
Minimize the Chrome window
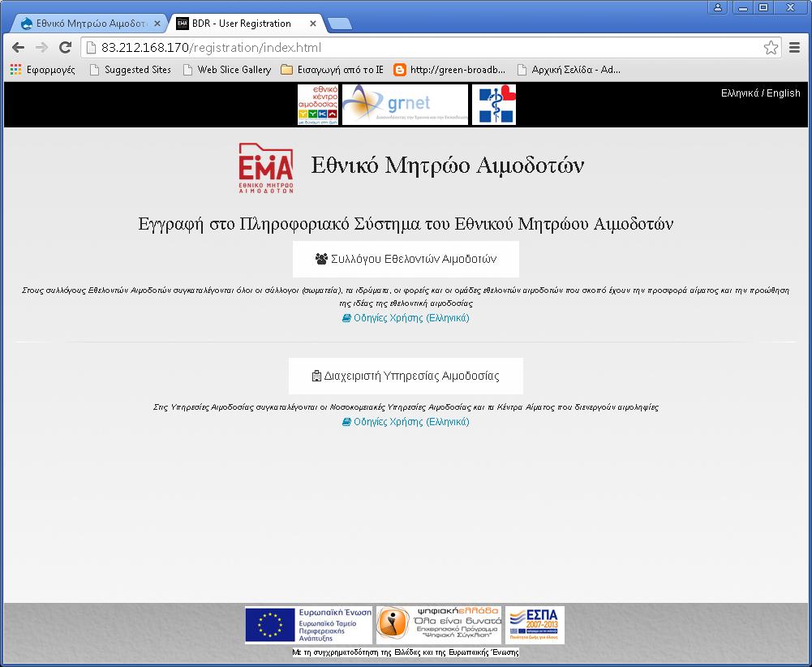click(x=743, y=7)
